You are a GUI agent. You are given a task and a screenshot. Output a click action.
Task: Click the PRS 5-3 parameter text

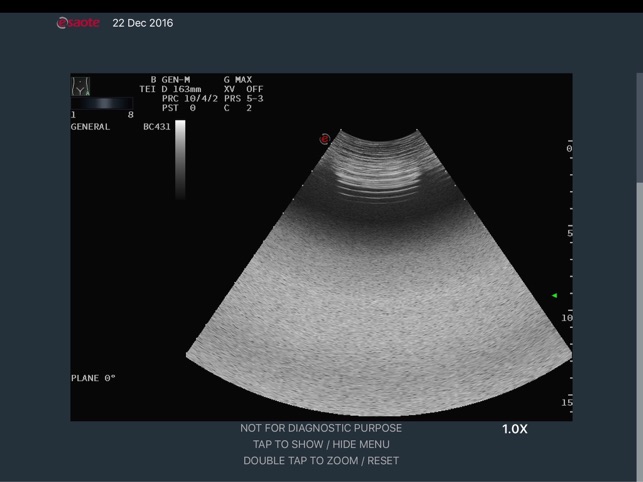[x=244, y=98]
